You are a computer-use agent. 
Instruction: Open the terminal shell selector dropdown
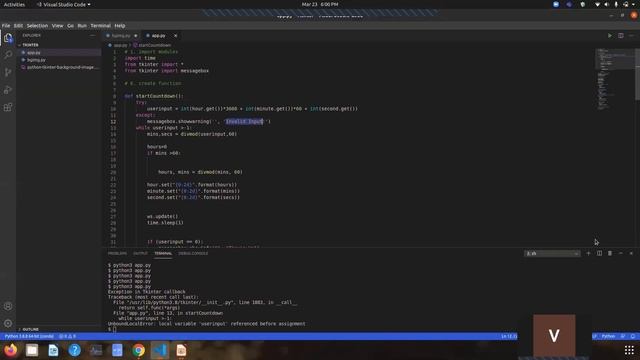click(552, 253)
